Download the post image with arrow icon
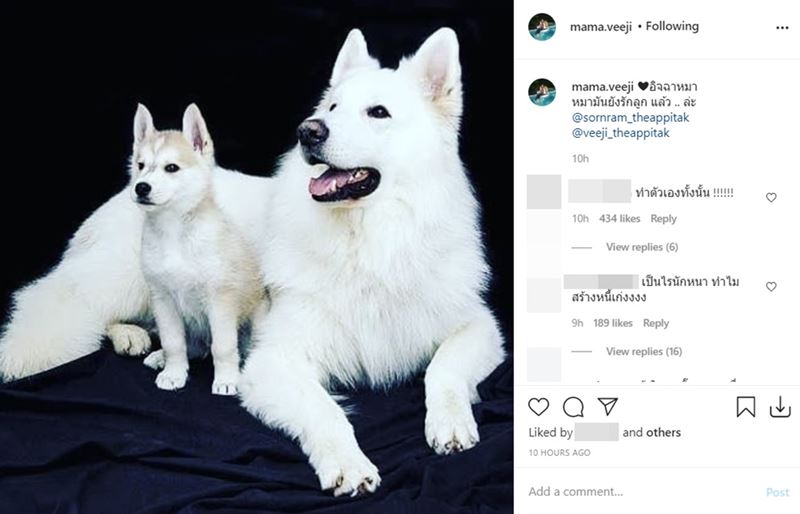The height and width of the screenshot is (514, 800). click(780, 407)
